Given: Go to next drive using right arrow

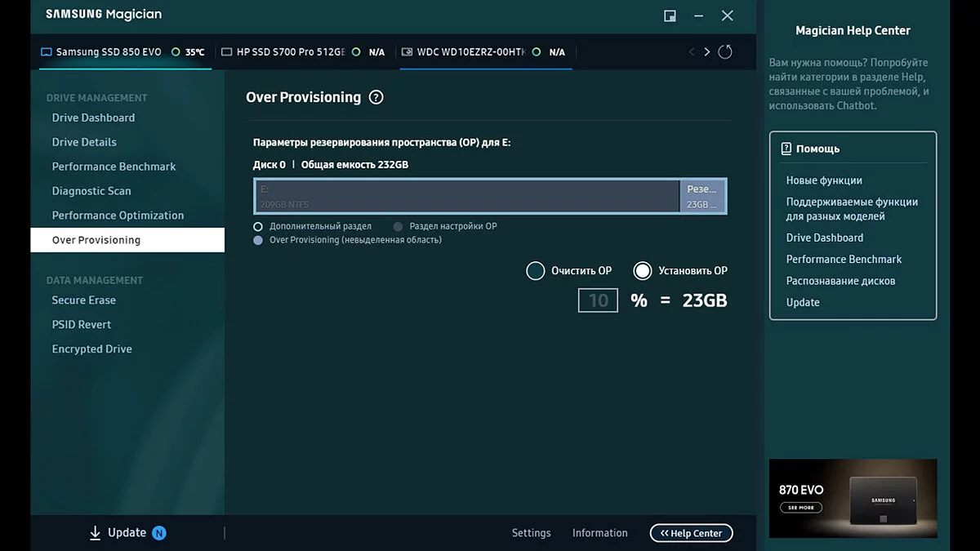Looking at the screenshot, I should tap(706, 52).
